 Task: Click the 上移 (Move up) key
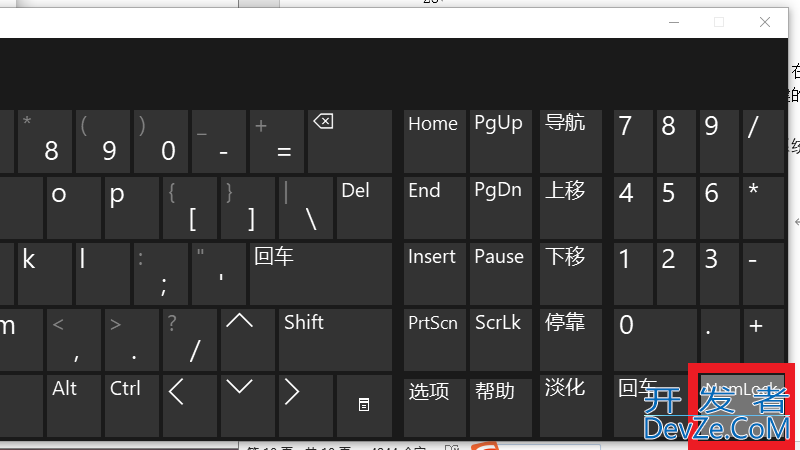click(571, 208)
